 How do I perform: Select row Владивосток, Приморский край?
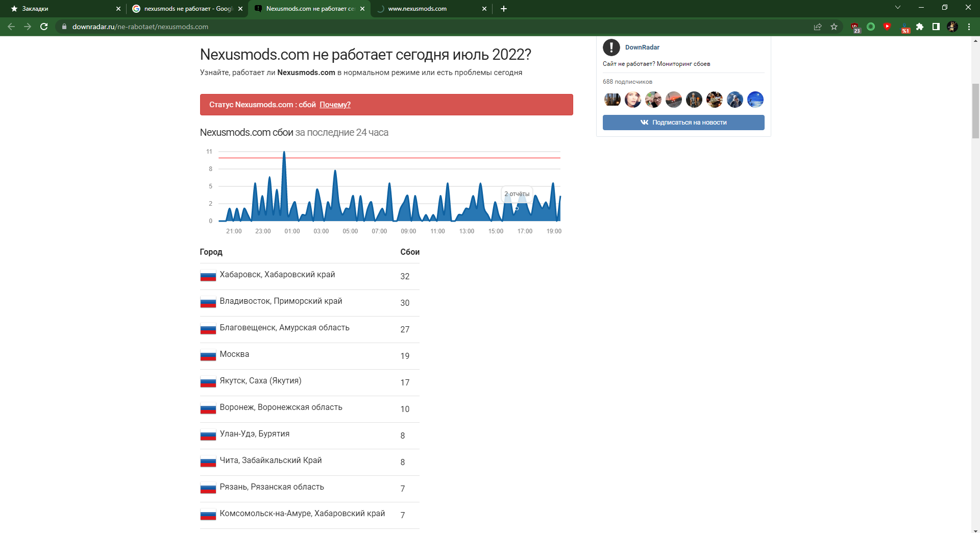pyautogui.click(x=310, y=303)
